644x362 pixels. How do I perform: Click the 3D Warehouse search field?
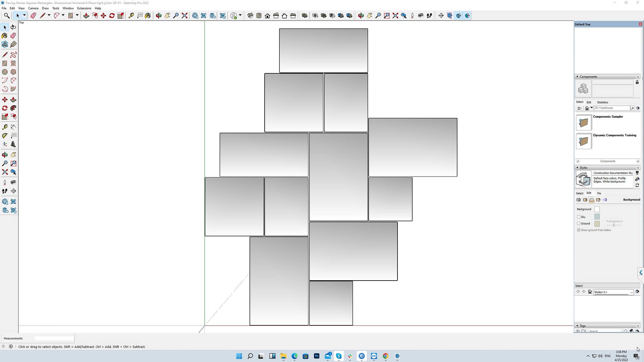611,108
